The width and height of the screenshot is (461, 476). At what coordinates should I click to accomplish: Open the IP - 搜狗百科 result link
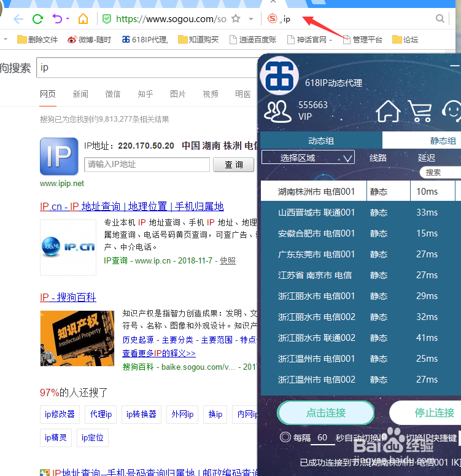[68, 297]
